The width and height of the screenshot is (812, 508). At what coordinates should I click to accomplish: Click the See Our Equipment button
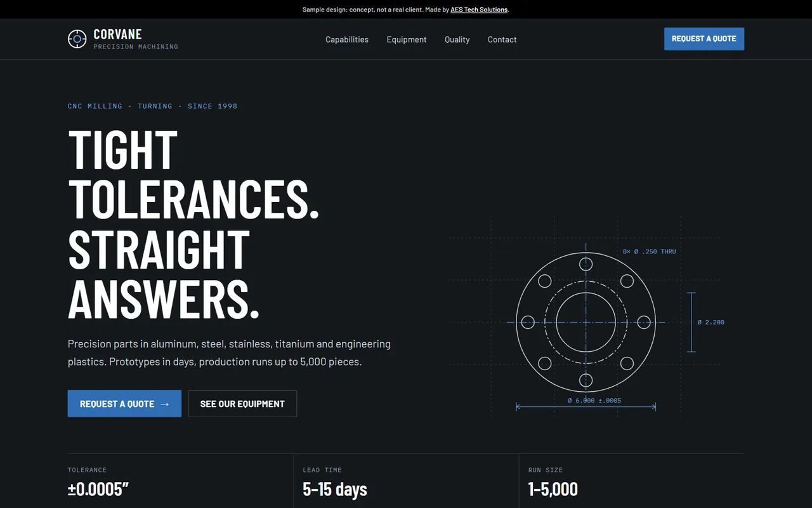coord(242,404)
